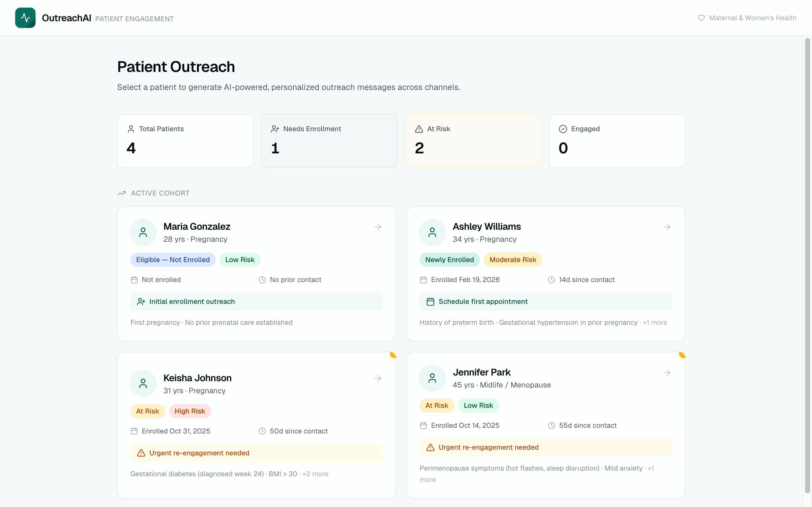This screenshot has height=507, width=812.
Task: Expand the +2 more conditions on Keisha Johnson's card
Action: [x=315, y=474]
